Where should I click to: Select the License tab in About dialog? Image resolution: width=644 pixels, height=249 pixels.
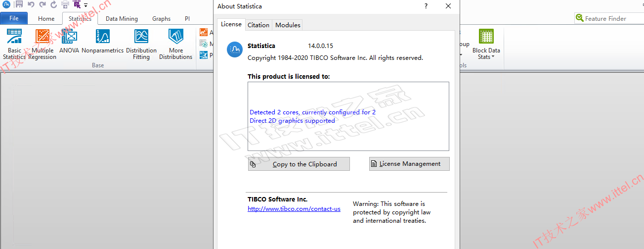click(231, 24)
